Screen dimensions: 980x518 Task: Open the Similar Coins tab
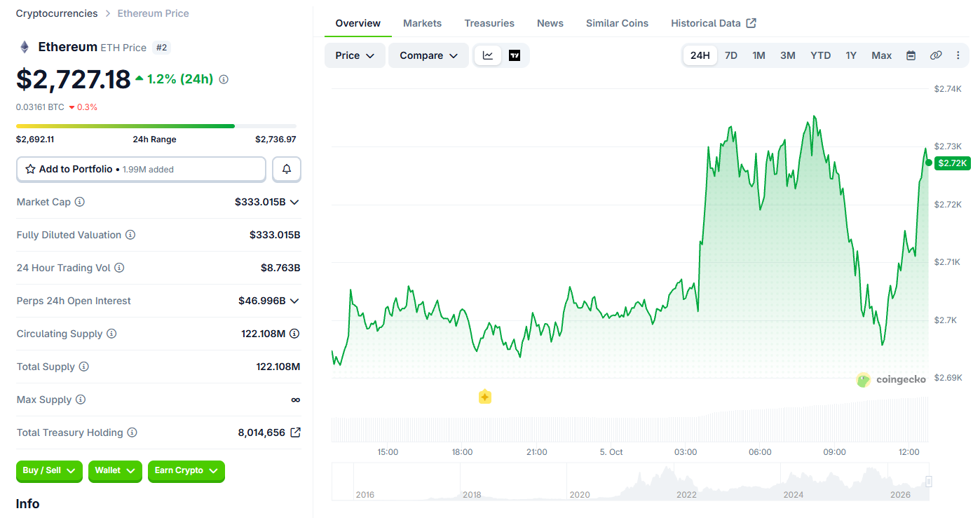coord(617,23)
